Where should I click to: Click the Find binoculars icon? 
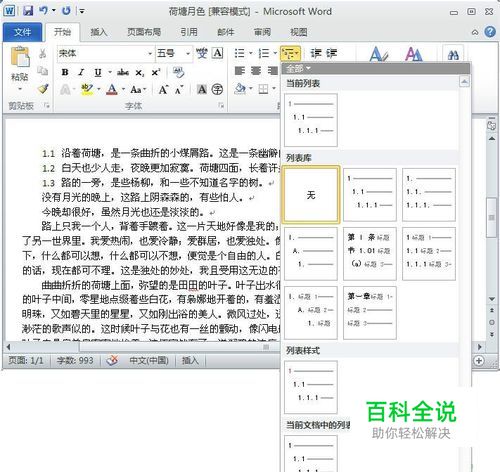click(453, 55)
